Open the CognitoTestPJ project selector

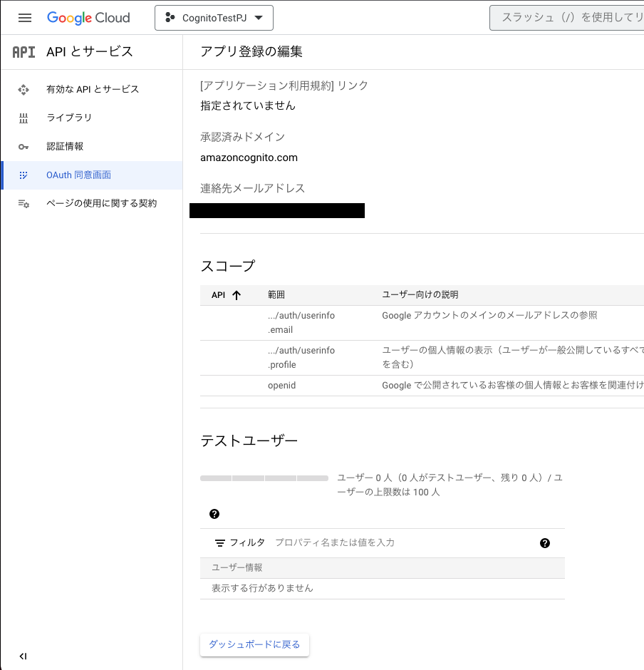pos(213,18)
